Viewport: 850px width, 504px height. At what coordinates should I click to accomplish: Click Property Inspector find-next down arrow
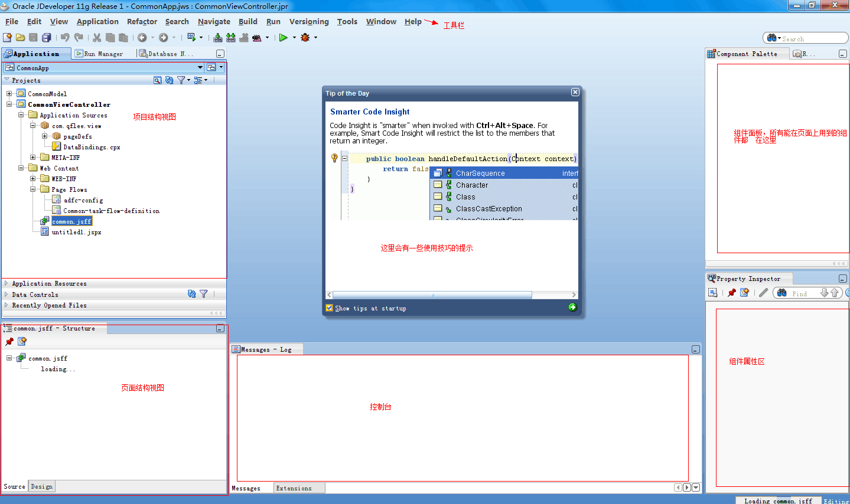[825, 293]
